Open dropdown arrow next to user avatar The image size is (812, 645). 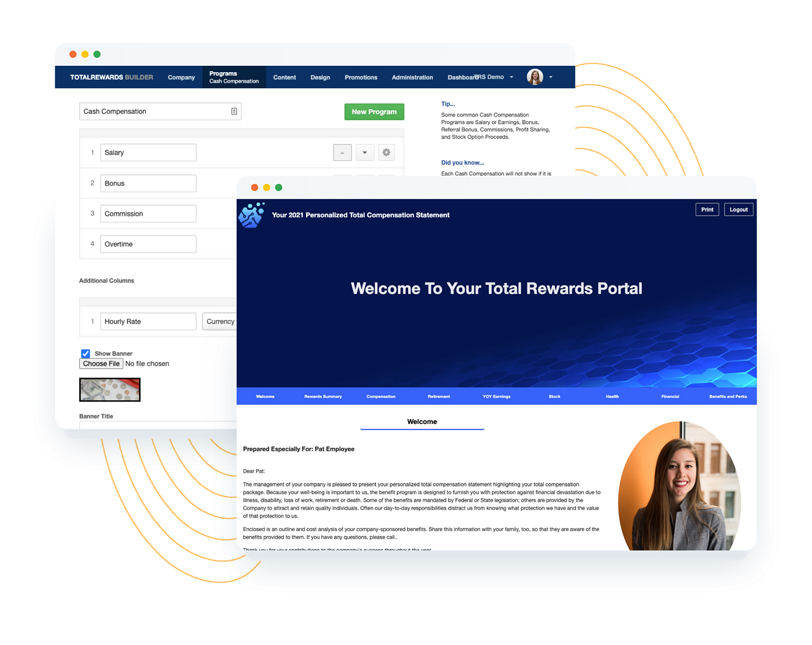(550, 77)
